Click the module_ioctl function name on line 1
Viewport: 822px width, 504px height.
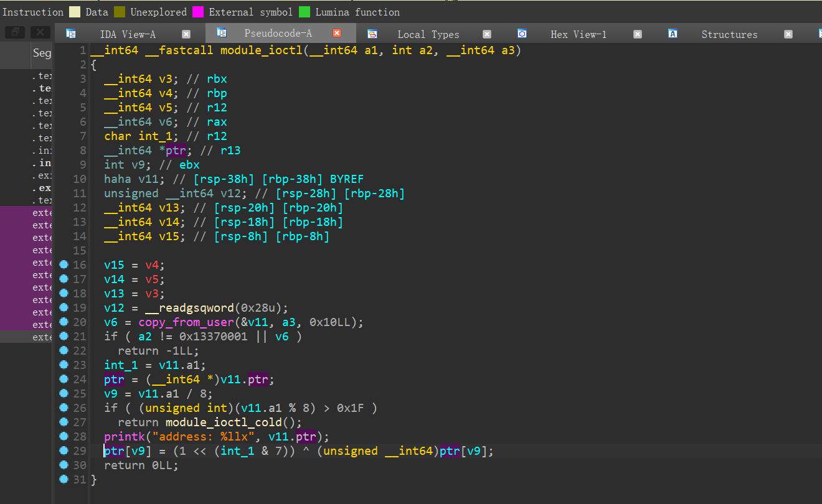tap(262, 50)
